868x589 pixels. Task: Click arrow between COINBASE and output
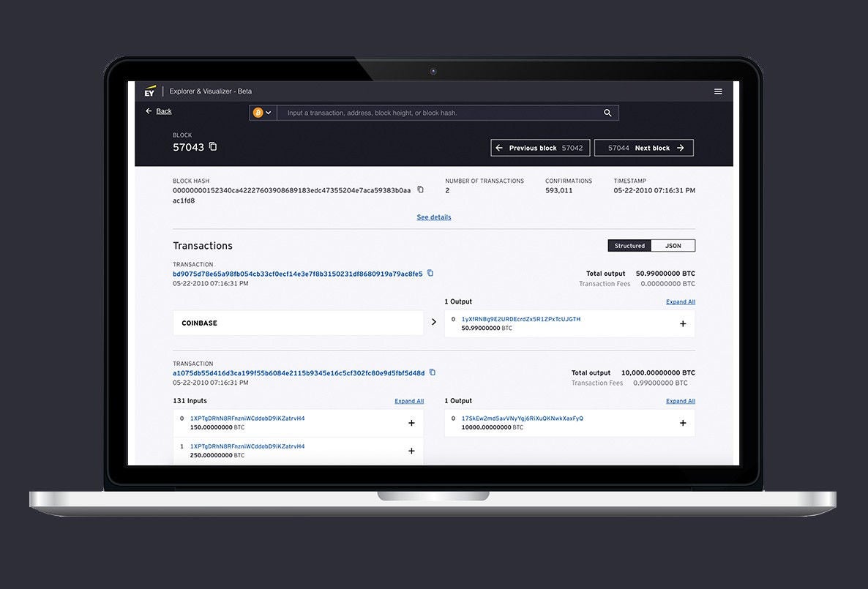[x=434, y=322]
